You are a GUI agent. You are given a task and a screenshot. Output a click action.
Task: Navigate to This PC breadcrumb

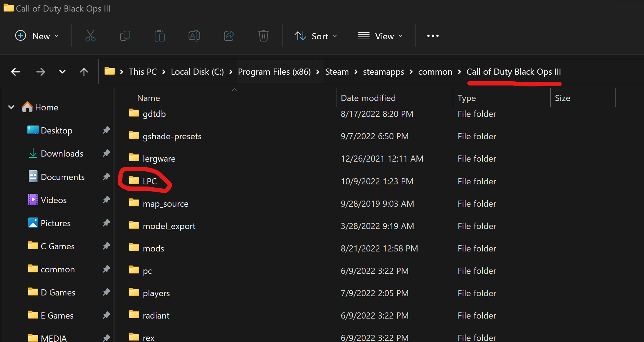[x=143, y=72]
